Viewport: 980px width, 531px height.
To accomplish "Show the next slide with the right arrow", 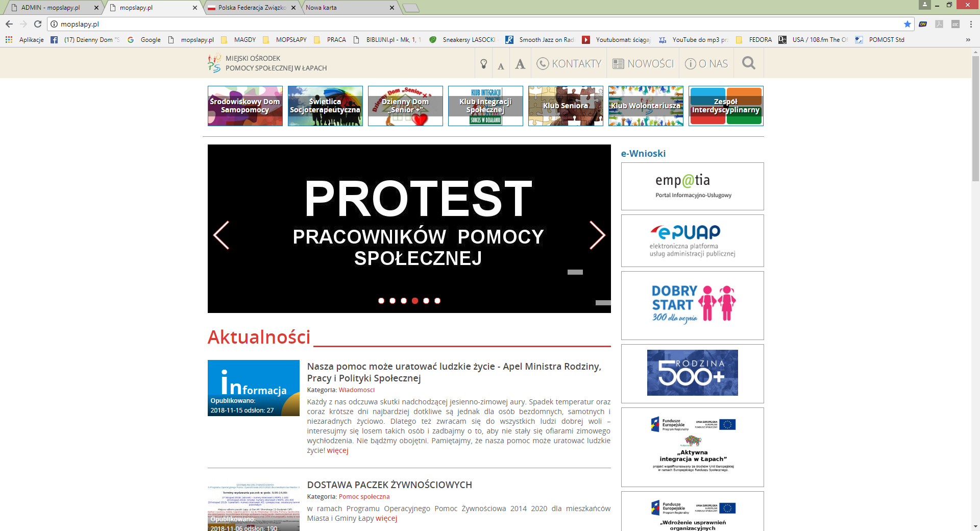I will [597, 235].
